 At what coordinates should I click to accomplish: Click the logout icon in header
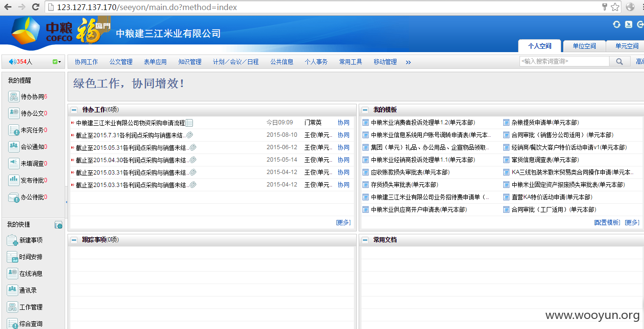(640, 24)
